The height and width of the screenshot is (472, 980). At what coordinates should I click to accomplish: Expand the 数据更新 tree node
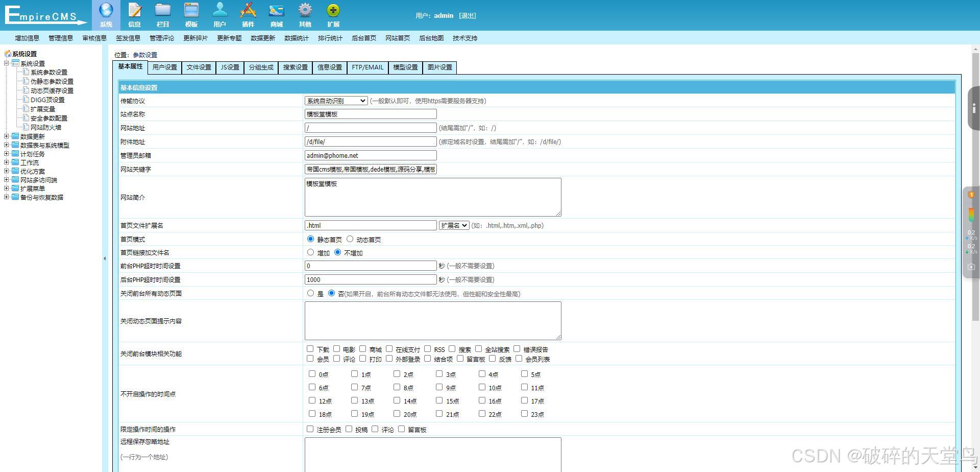point(7,136)
